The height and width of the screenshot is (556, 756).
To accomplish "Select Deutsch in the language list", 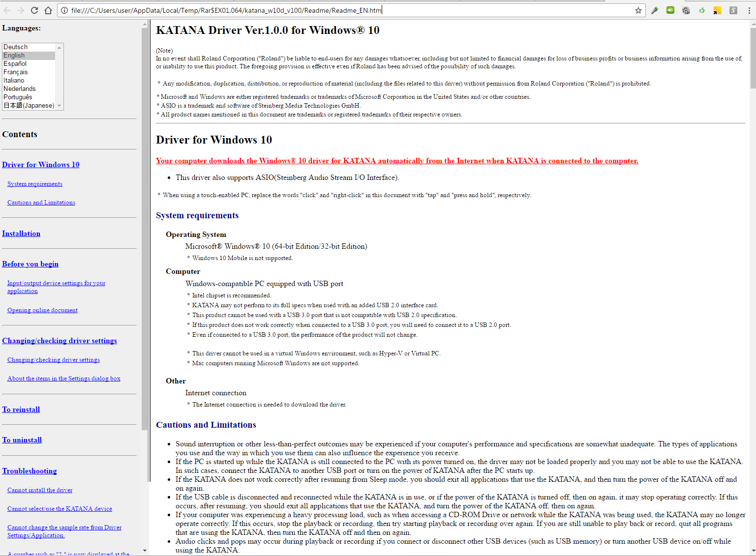I will (x=29, y=47).
